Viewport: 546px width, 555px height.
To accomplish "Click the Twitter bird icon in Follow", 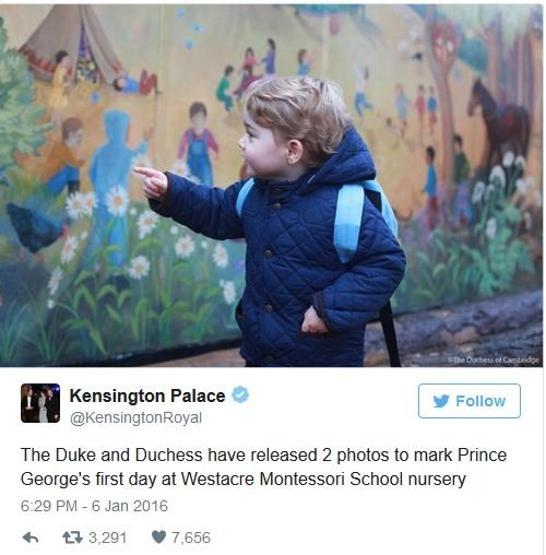I will 441,401.
